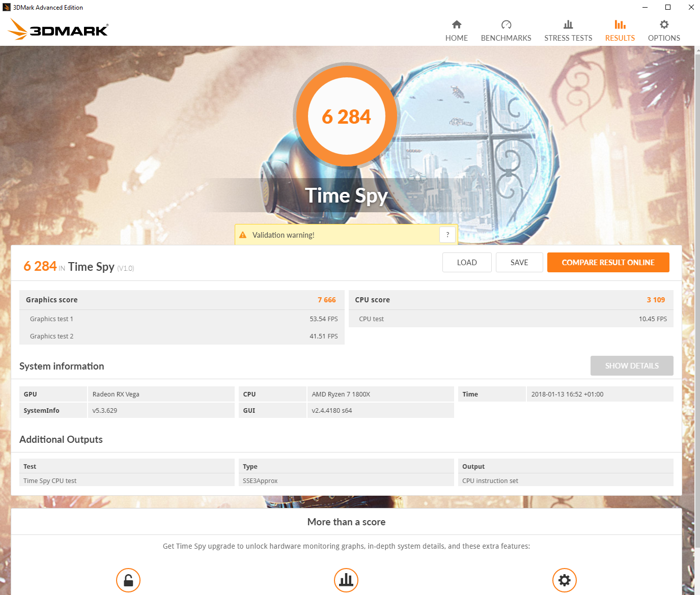Open the HOME tab
The image size is (700, 595).
[x=457, y=32]
